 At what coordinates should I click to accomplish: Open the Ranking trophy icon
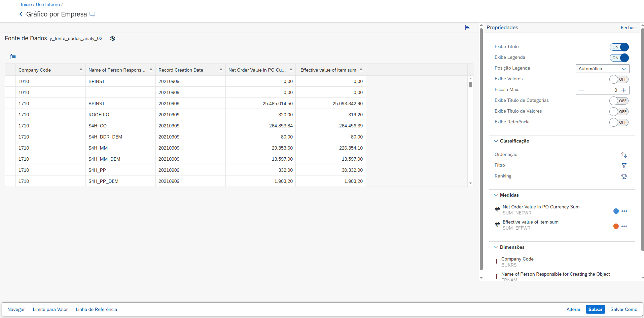(624, 176)
